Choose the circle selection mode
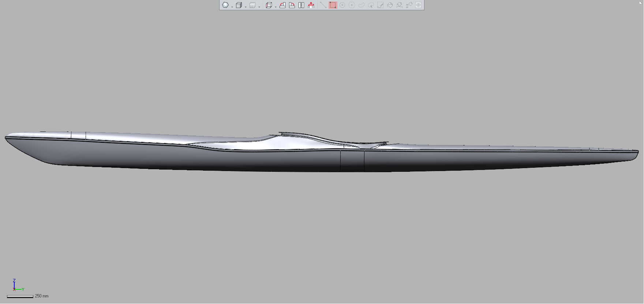 click(342, 5)
